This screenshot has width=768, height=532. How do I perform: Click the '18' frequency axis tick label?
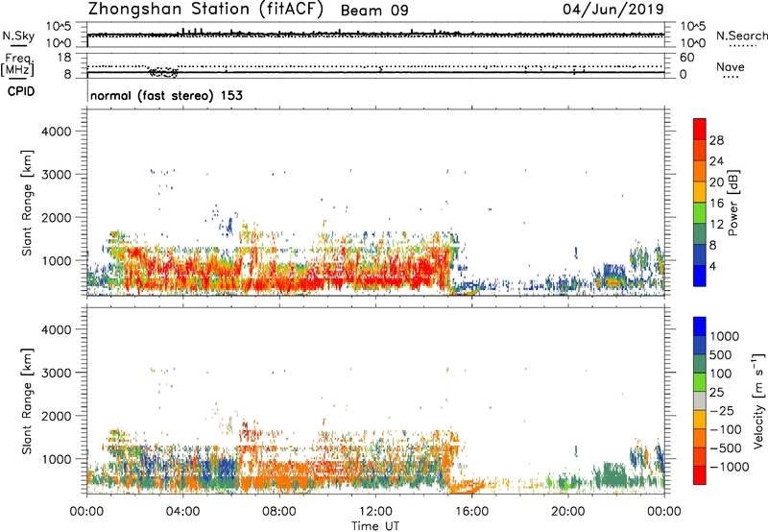(x=64, y=57)
